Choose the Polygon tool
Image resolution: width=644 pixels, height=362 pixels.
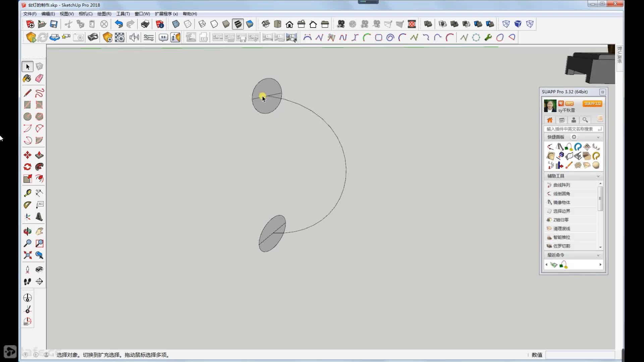39,117
